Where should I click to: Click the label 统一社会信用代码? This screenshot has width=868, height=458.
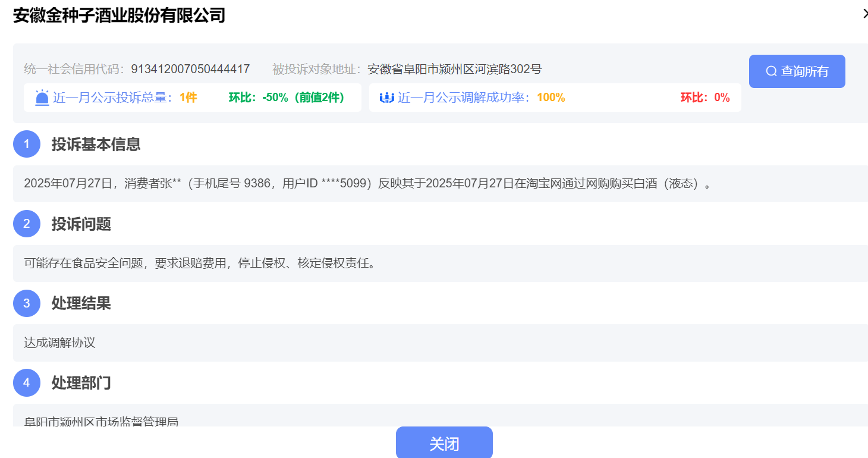(x=74, y=70)
